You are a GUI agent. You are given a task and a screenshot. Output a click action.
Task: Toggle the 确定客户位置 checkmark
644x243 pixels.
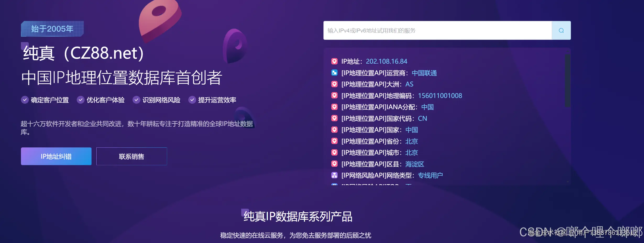pyautogui.click(x=25, y=100)
